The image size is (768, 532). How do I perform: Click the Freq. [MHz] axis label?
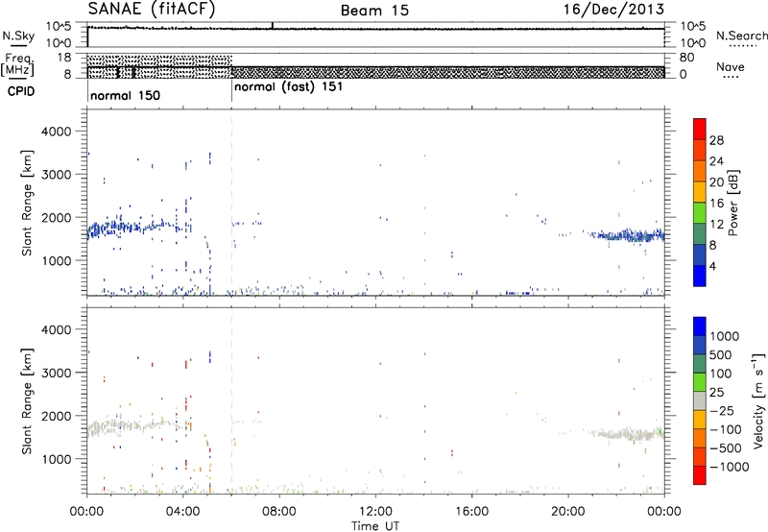click(18, 65)
